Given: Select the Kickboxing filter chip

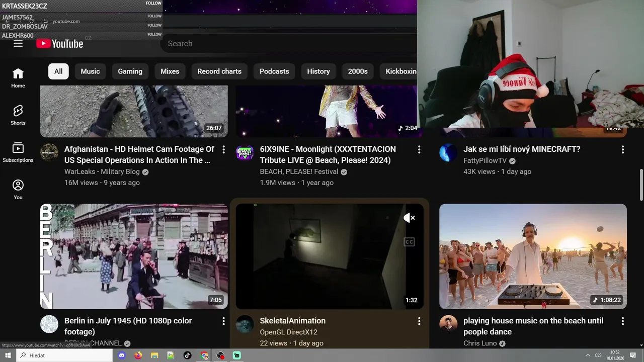Looking at the screenshot, I should [x=398, y=71].
